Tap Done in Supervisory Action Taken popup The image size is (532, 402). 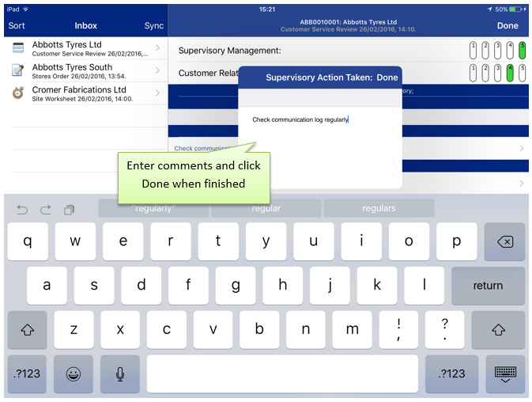pos(387,78)
